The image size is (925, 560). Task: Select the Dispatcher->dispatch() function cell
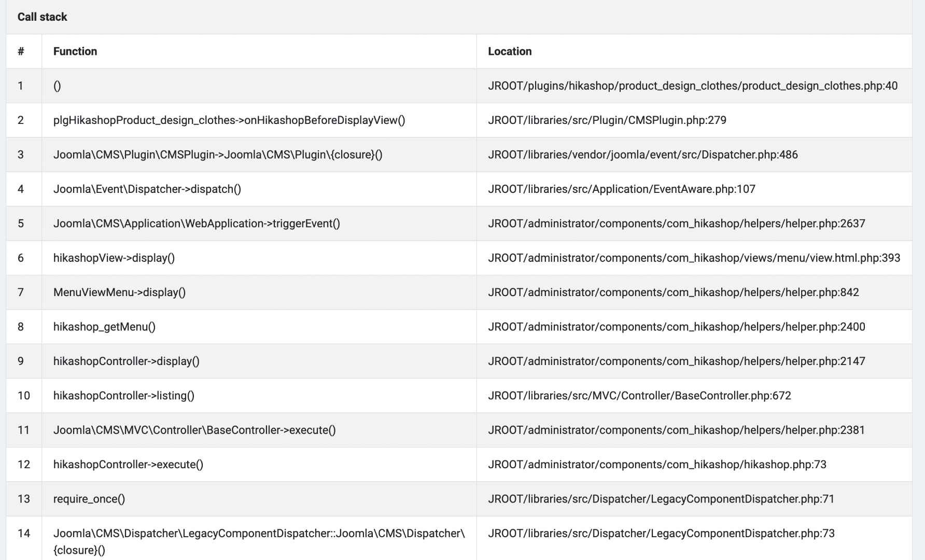[147, 189]
